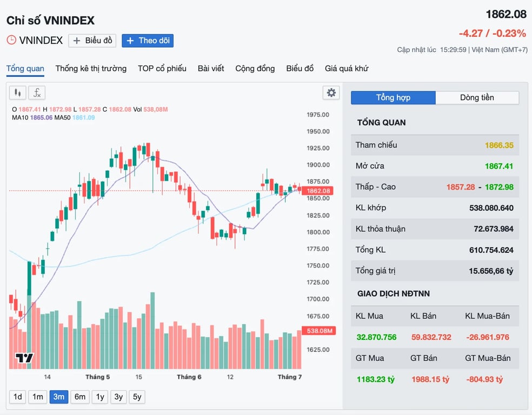Open the Cộng đồng tab
Viewport: 532px width, 415px height.
click(x=255, y=69)
